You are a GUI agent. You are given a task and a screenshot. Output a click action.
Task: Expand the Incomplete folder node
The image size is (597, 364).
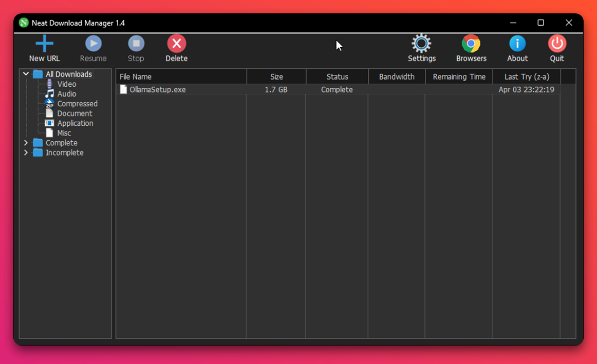(26, 152)
